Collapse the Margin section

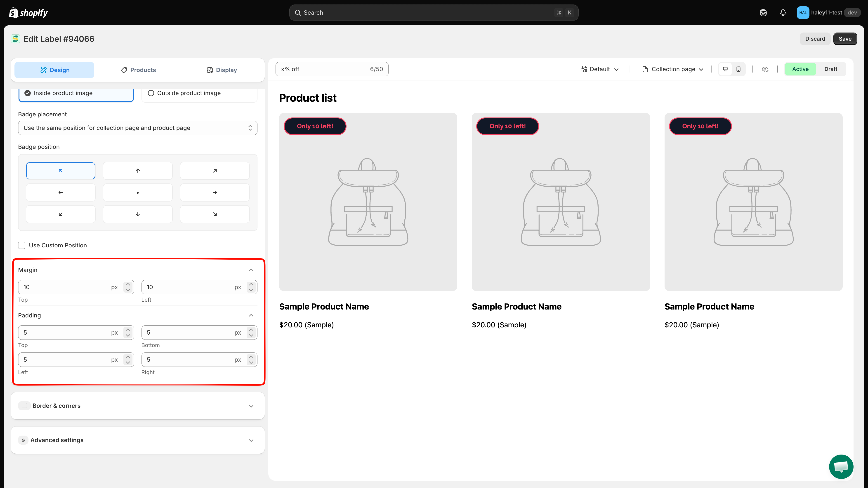coord(251,270)
